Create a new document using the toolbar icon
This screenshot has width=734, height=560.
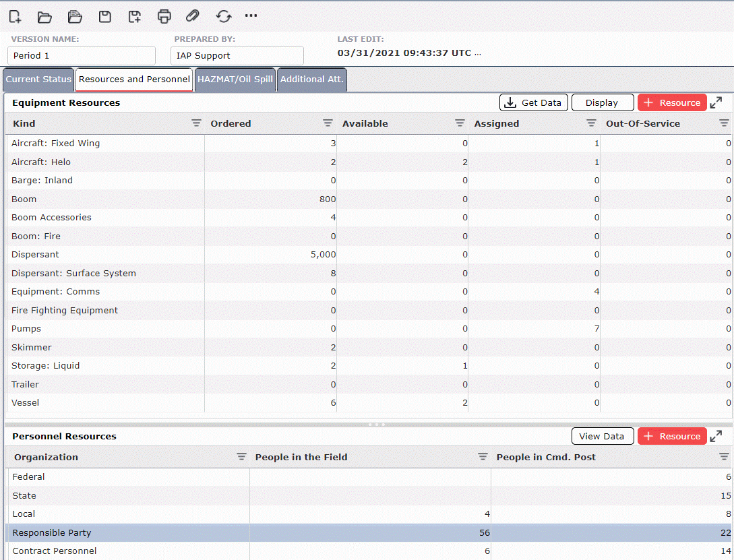coord(14,16)
